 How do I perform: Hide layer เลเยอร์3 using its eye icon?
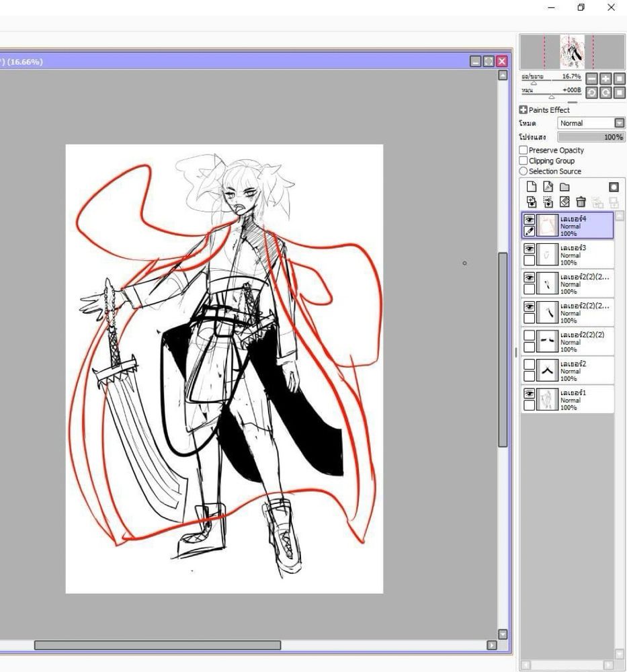click(530, 249)
